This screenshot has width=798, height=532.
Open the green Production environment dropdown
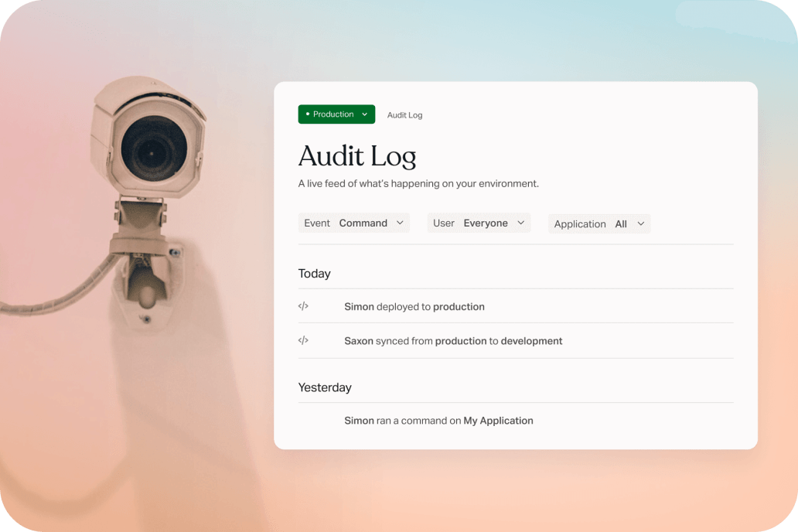[336, 114]
